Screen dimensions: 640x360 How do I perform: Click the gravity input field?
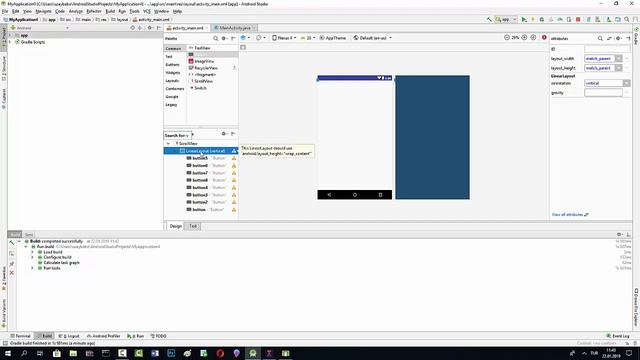pyautogui.click(x=603, y=93)
